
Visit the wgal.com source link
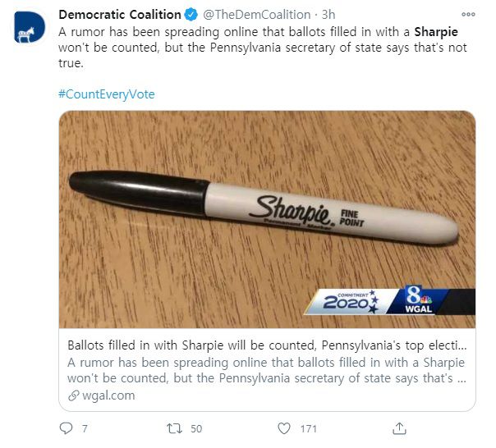pos(107,395)
